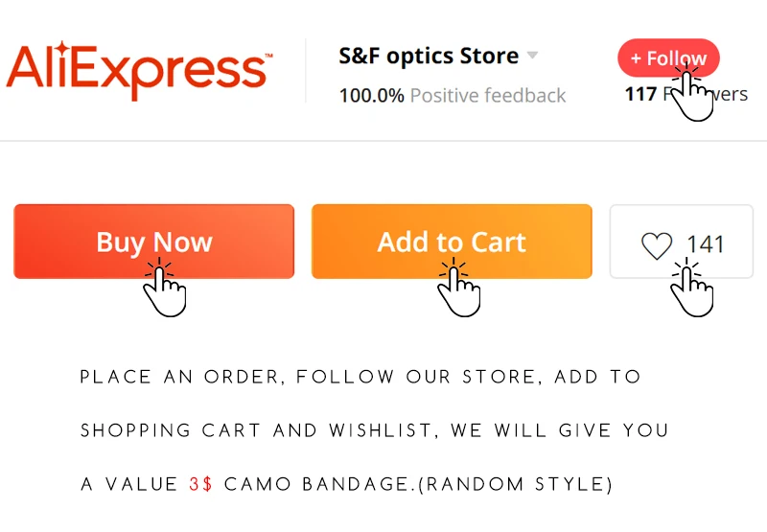Click the Add to Cart button
The width and height of the screenshot is (767, 532).
pos(452,242)
